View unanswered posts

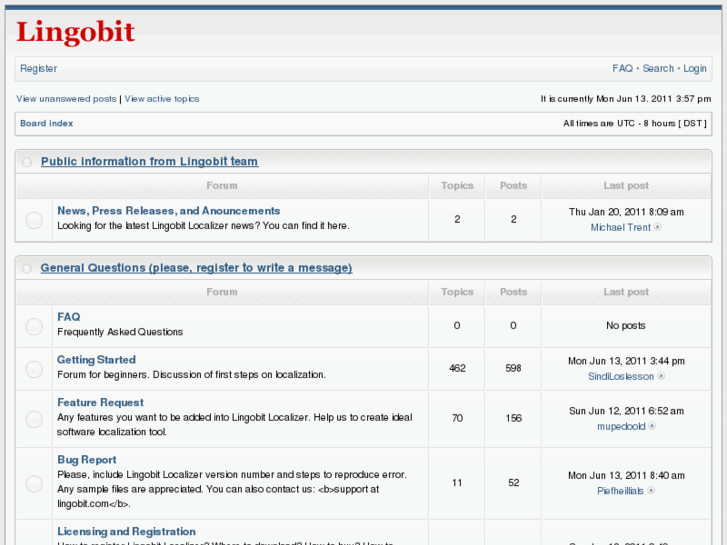(x=66, y=99)
